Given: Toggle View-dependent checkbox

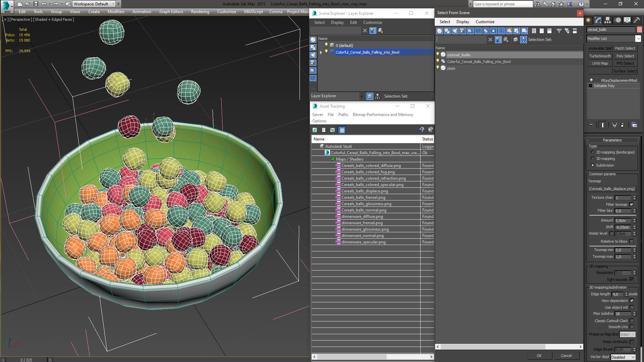Looking at the screenshot, I should pos(632,301).
